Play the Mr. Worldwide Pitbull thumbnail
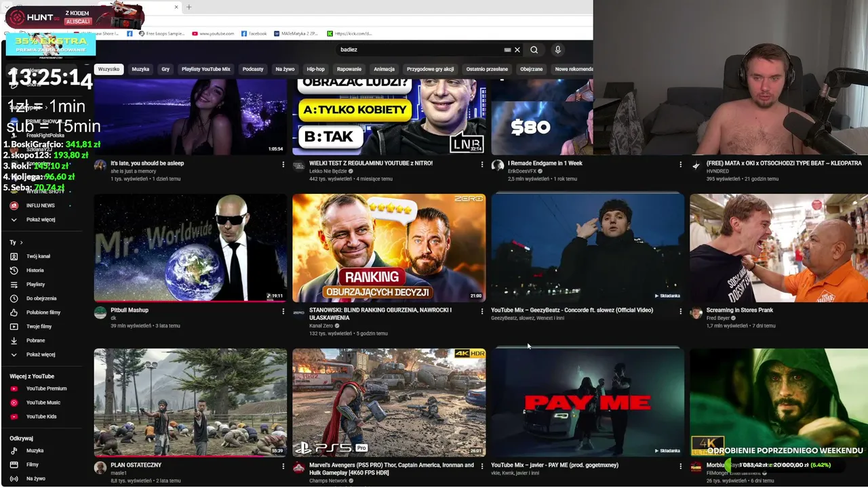 tap(191, 248)
